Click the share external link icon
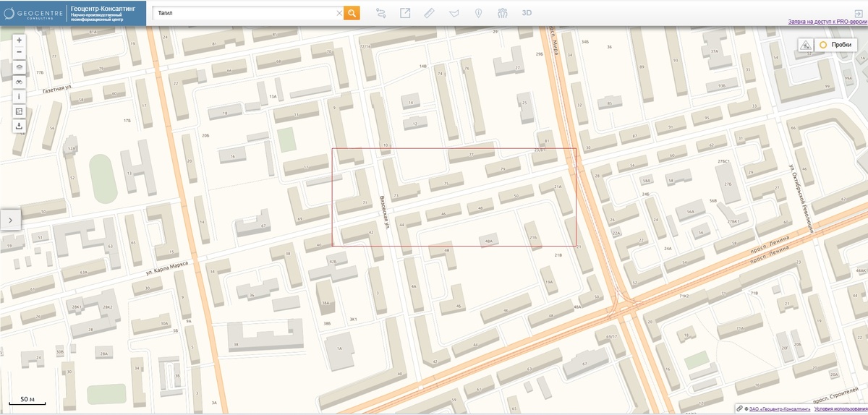The height and width of the screenshot is (415, 868). pyautogui.click(x=405, y=13)
